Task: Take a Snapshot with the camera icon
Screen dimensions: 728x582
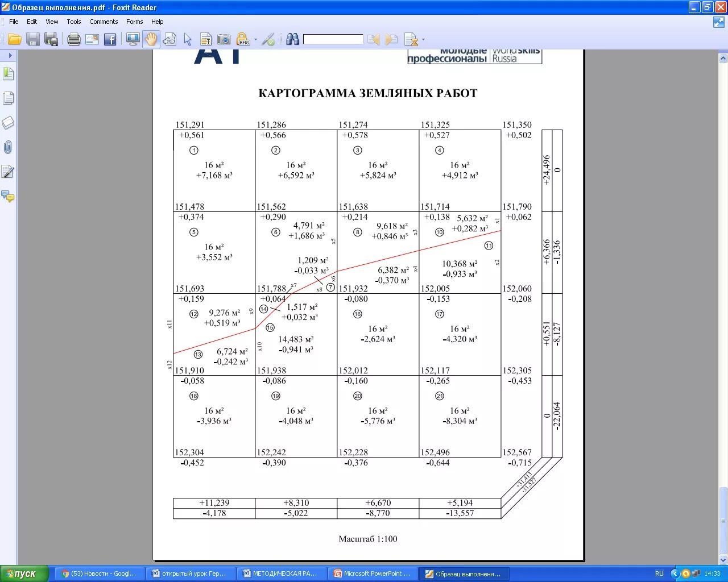Action: coord(224,39)
